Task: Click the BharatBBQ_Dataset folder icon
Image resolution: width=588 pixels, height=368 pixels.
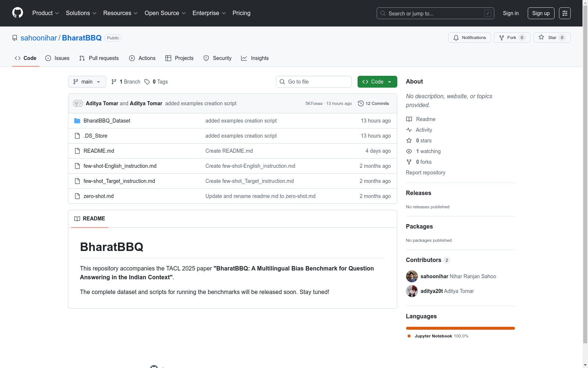Action: point(77,121)
